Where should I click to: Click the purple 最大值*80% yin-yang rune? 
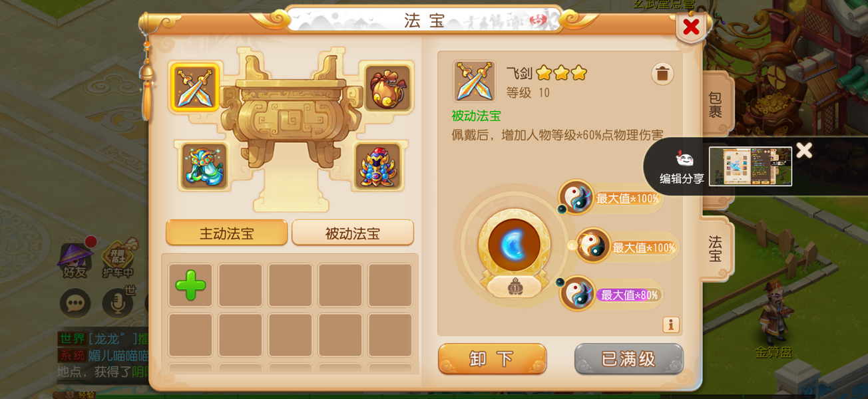point(576,294)
